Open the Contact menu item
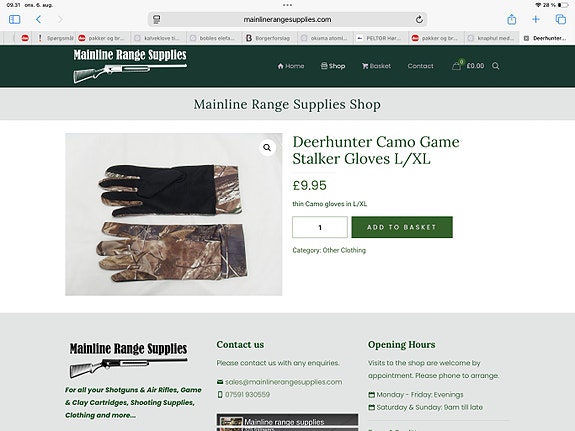This screenshot has width=575, height=431. [x=420, y=66]
